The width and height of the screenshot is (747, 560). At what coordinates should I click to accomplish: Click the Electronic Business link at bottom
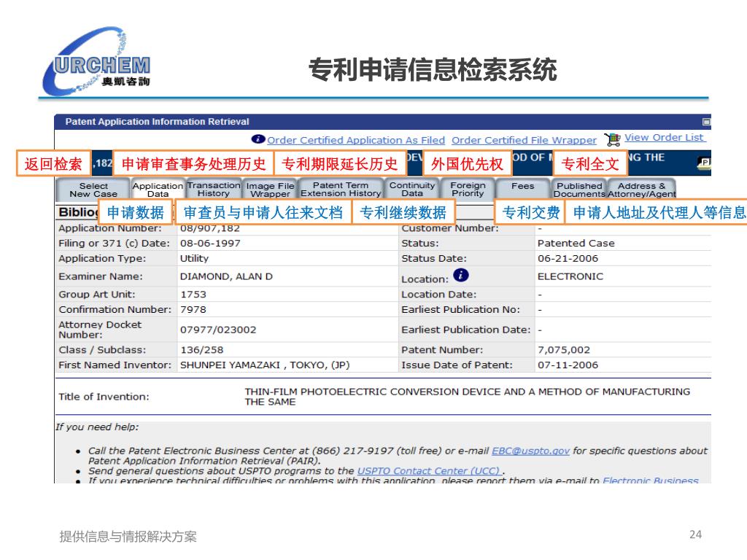tap(650, 480)
